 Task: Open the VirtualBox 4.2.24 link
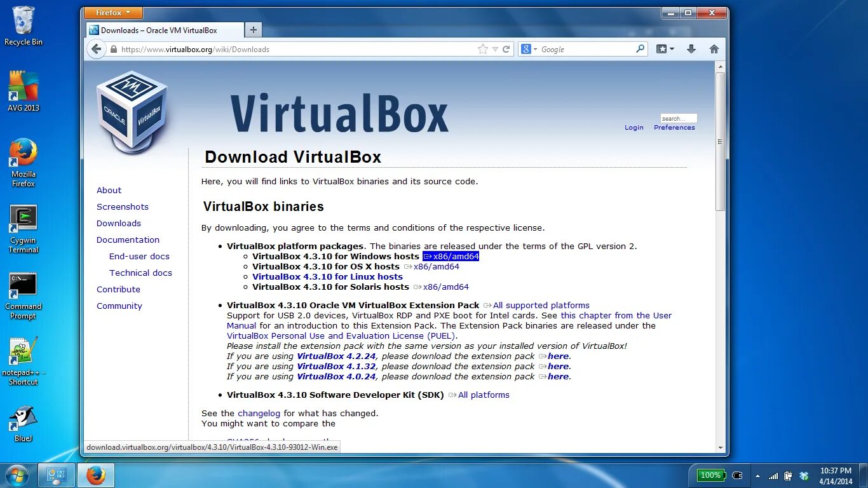click(337, 356)
